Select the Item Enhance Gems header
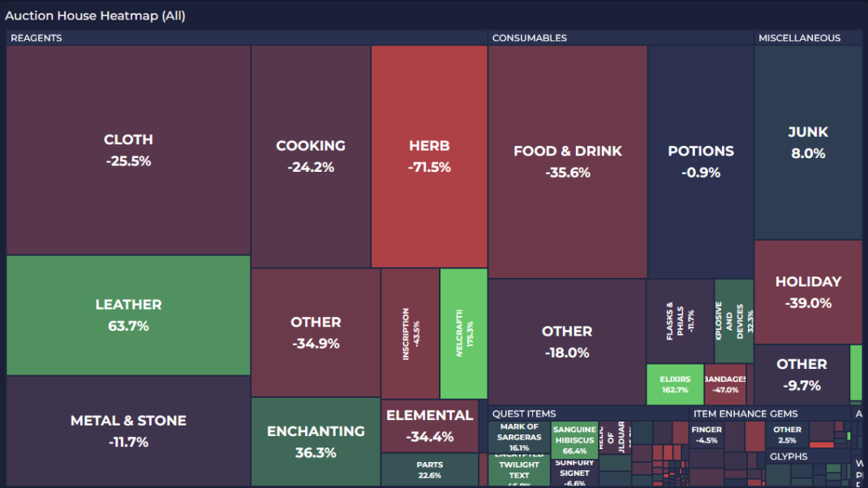Screen dimensions: 868x488 click(746, 414)
